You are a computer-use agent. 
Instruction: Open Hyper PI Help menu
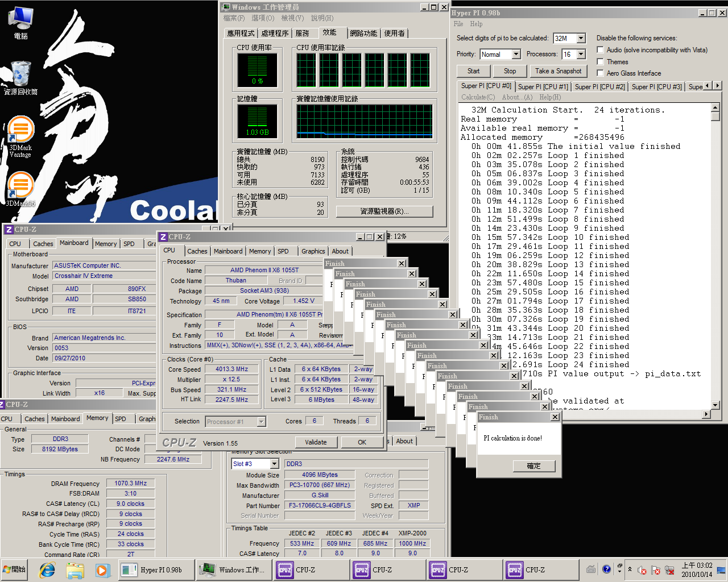pos(476,24)
